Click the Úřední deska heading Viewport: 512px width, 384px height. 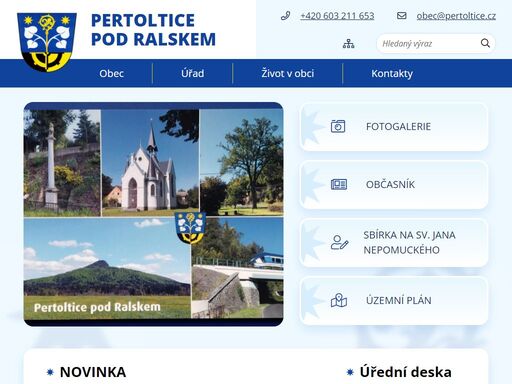click(x=405, y=372)
